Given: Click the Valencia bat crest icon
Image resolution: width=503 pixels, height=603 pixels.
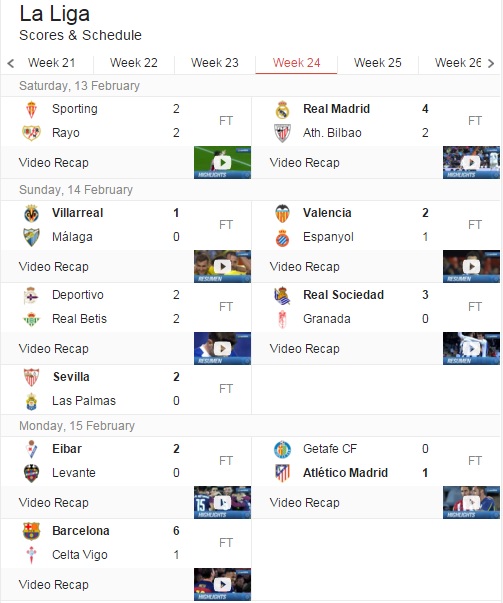Looking at the screenshot, I should click(282, 213).
